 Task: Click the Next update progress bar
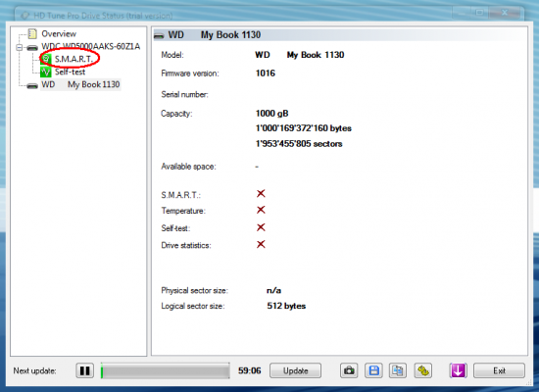pos(166,370)
